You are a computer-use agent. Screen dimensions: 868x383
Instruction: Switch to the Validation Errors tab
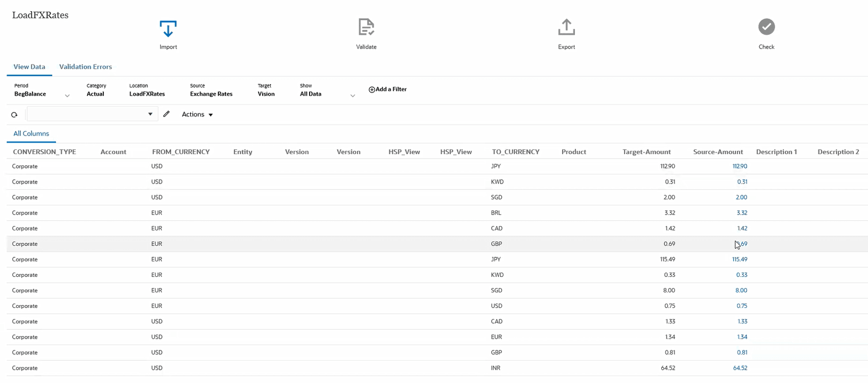pos(85,67)
